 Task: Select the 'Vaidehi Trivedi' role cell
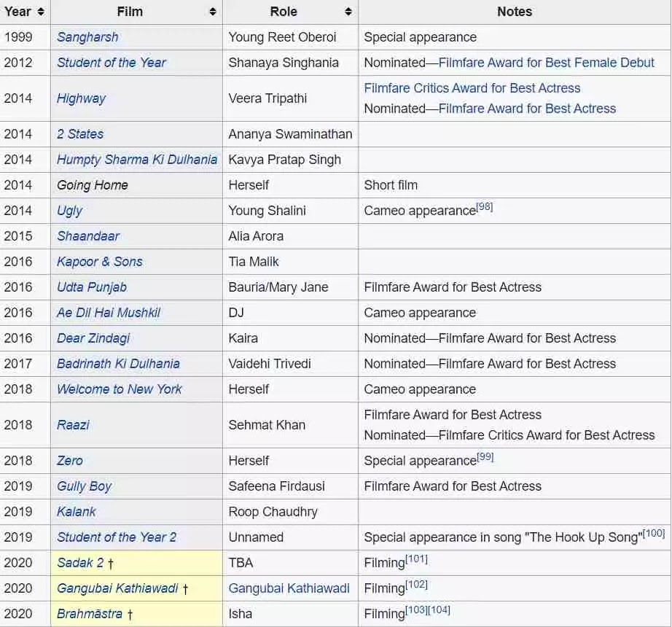click(290, 364)
